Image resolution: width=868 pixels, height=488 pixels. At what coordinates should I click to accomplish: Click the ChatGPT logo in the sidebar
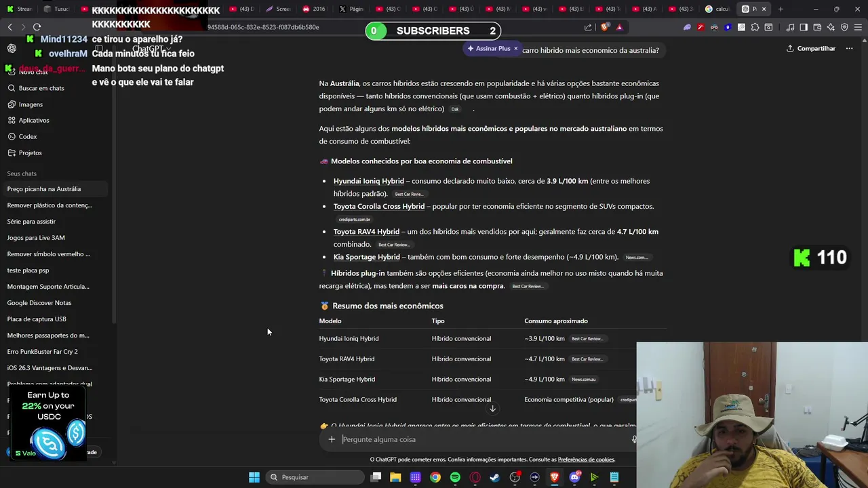[12, 48]
